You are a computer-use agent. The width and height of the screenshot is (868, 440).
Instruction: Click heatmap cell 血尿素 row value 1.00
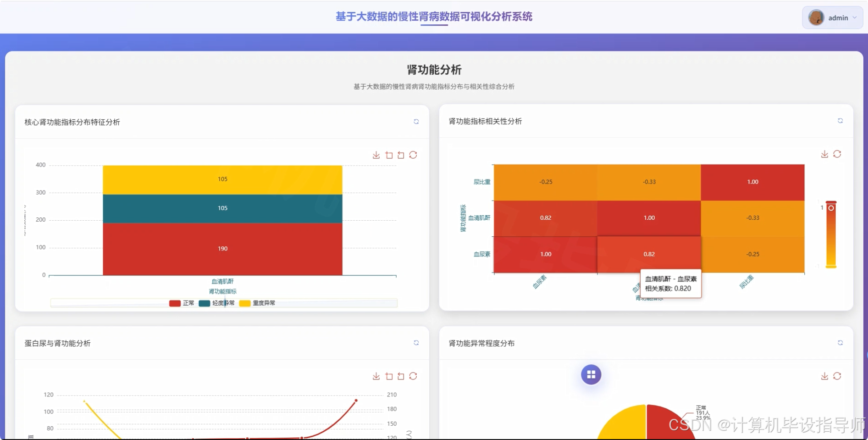click(546, 254)
